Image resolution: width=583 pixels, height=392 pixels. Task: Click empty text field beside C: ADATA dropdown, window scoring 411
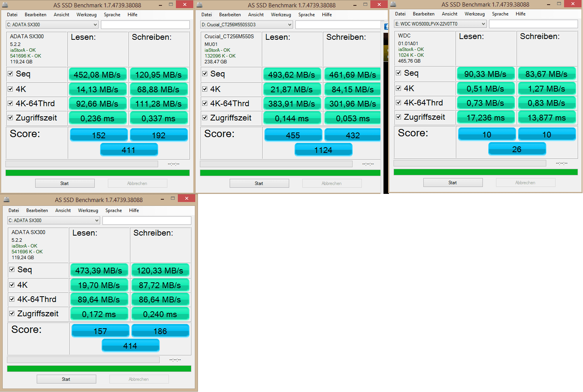[x=145, y=25]
